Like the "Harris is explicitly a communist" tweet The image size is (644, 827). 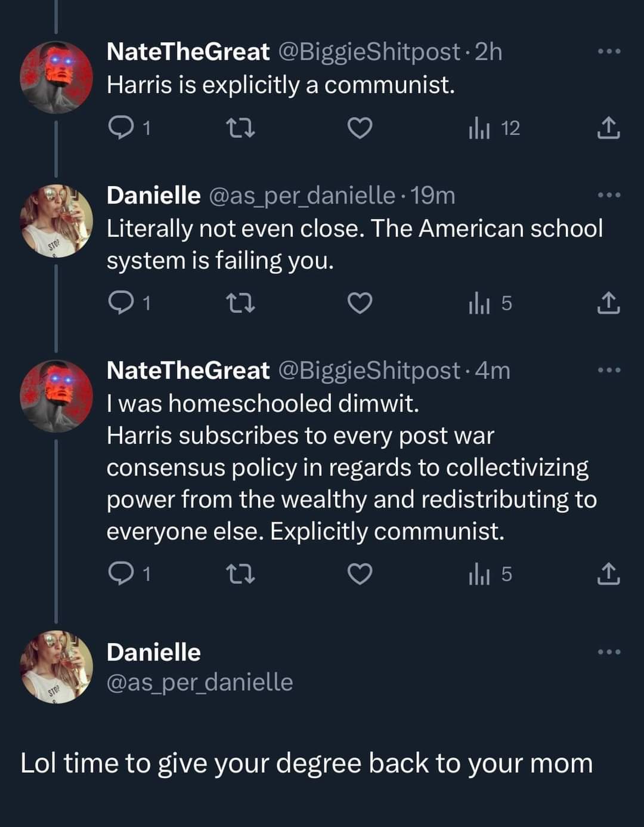360,128
